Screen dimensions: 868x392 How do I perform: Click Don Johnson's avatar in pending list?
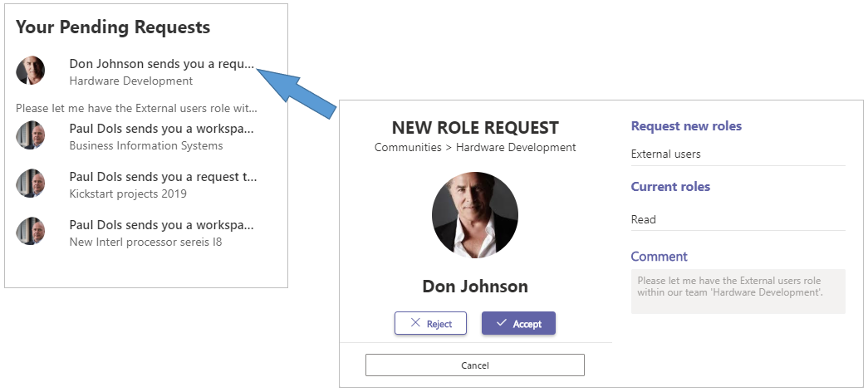tap(31, 71)
